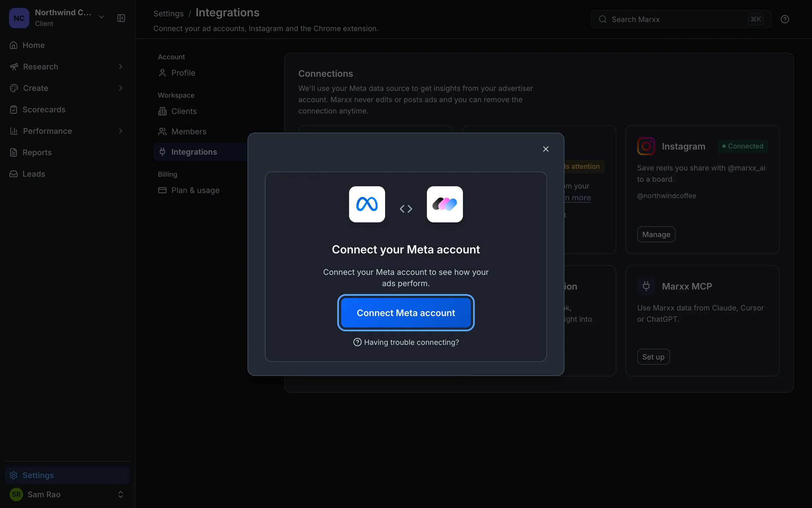Image resolution: width=812 pixels, height=508 pixels.
Task: Click the Marxx logo tile in the dialog
Action: [445, 204]
